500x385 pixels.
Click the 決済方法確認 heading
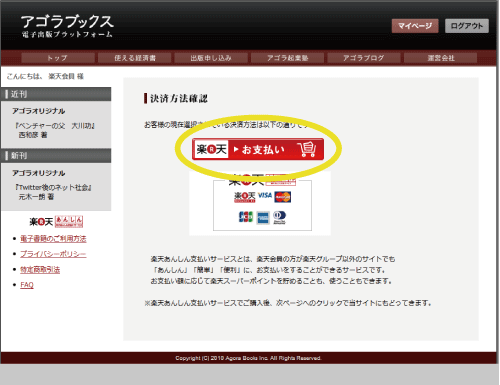pos(176,98)
